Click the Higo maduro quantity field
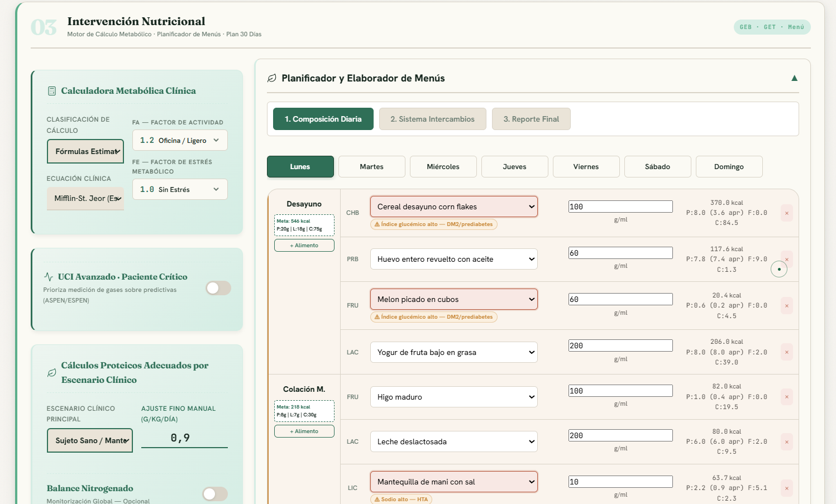This screenshot has width=836, height=504. tap(620, 391)
